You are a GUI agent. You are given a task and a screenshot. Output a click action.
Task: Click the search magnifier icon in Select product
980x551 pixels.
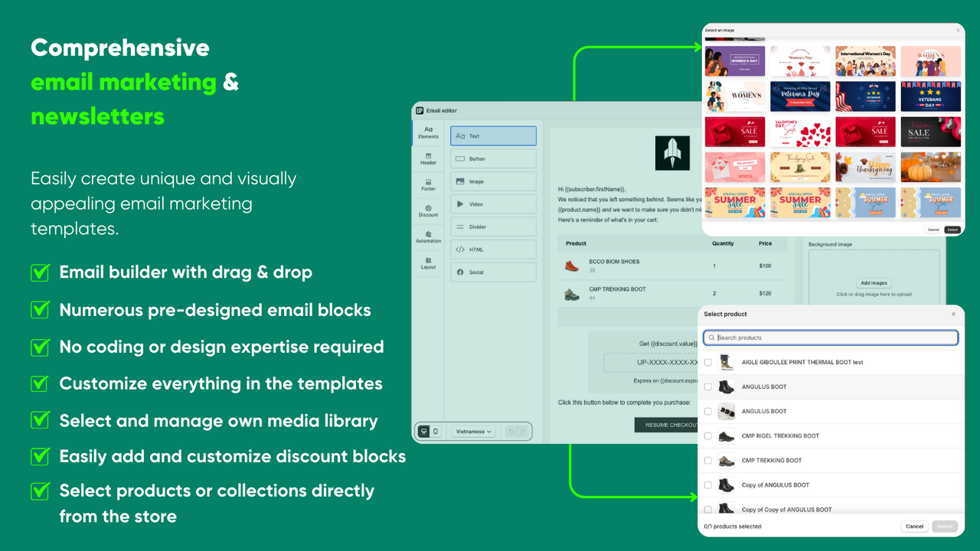[x=711, y=337]
